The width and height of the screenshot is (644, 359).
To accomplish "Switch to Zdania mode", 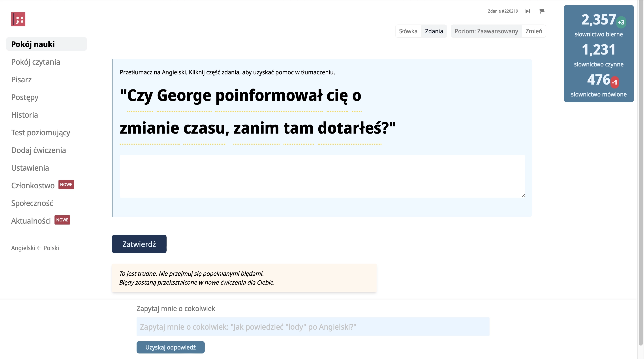I will click(x=434, y=31).
